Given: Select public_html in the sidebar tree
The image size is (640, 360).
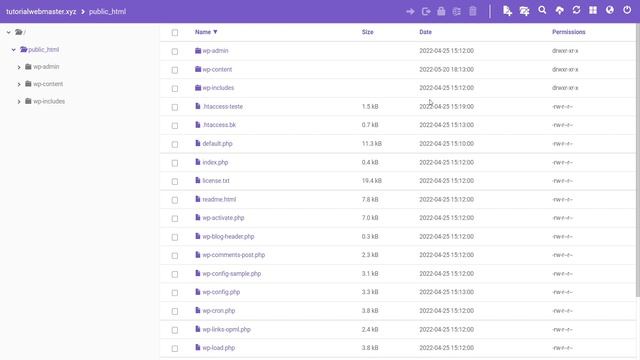Looking at the screenshot, I should tap(44, 49).
